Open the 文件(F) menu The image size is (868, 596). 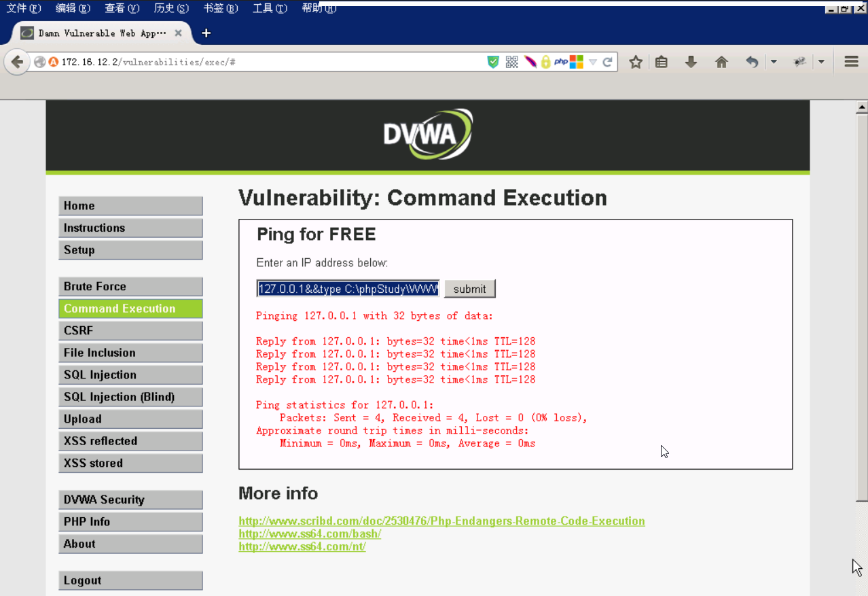point(24,8)
